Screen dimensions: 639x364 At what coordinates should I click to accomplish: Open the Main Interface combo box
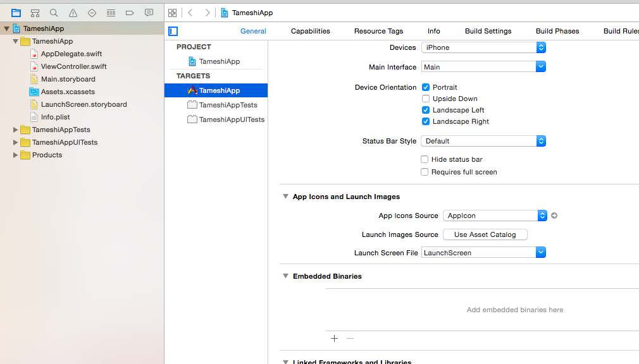coord(483,67)
